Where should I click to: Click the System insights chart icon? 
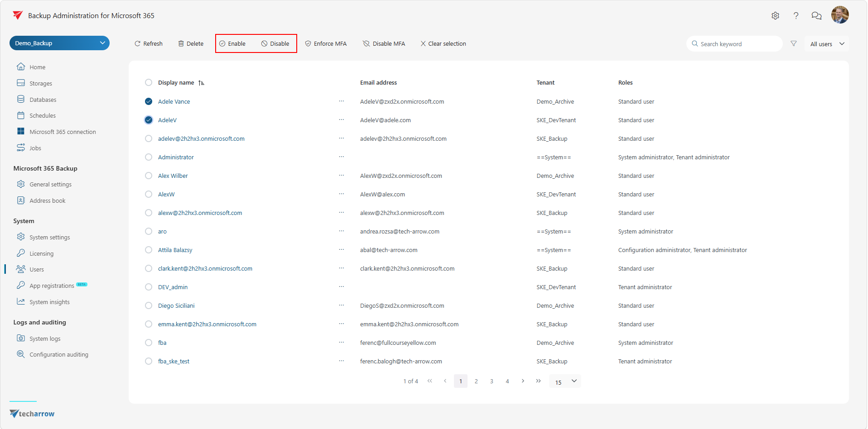click(21, 302)
